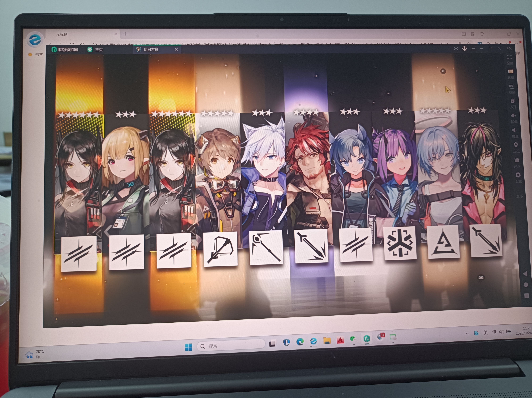Select the 无标题 browser tab

[x=62, y=34]
